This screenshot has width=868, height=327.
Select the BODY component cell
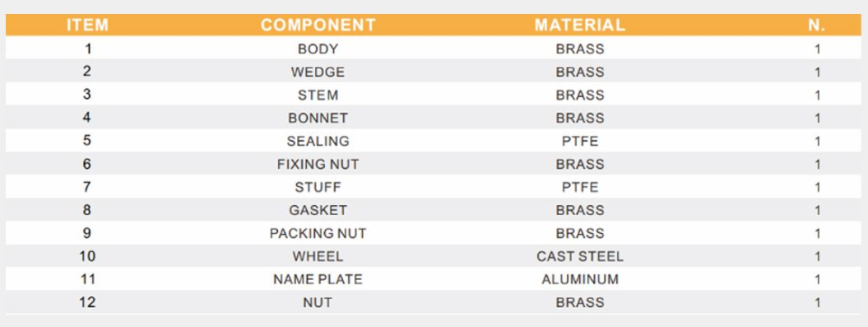tap(318, 49)
